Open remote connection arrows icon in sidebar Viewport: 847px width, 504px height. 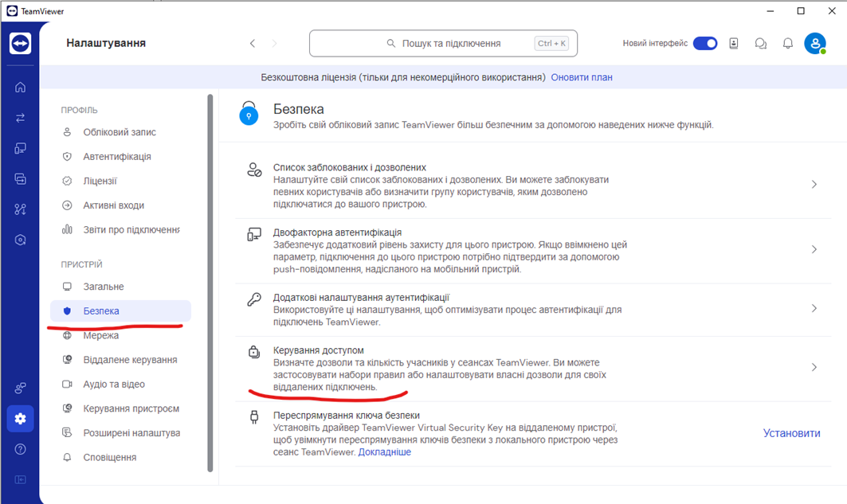[20, 118]
